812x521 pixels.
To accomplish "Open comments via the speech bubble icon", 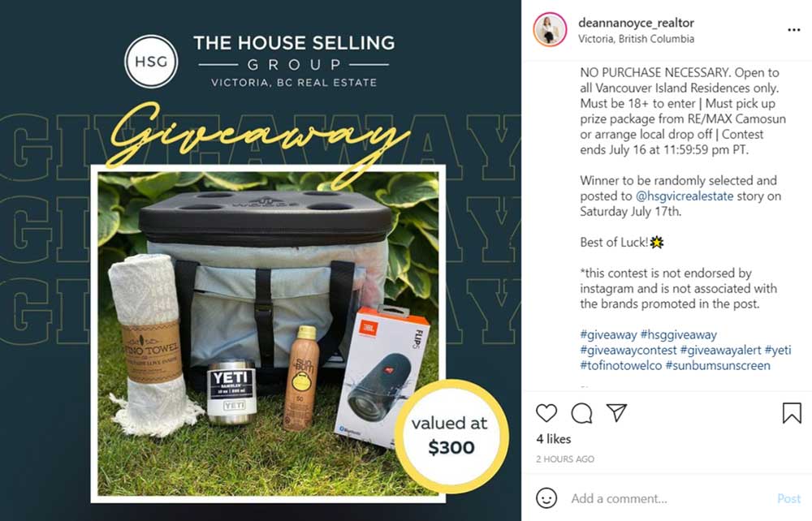I will pos(581,413).
